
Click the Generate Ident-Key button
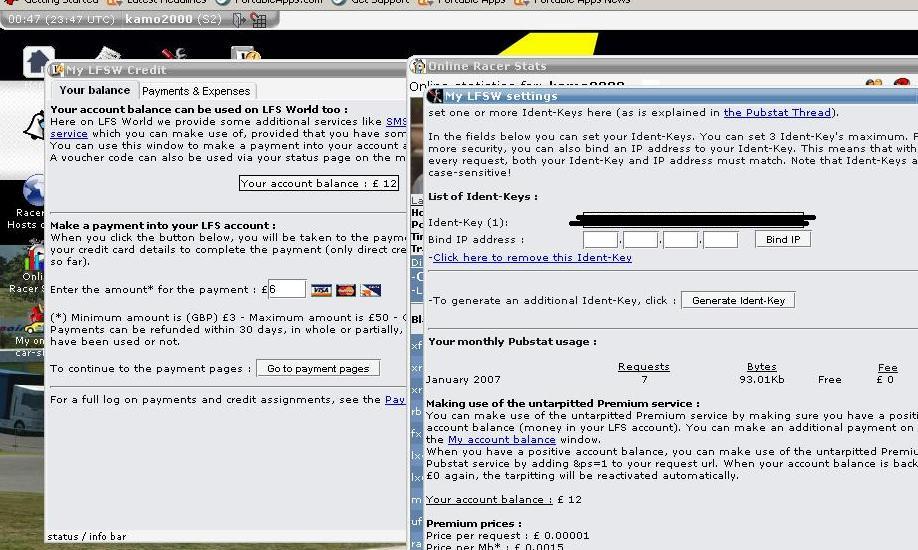[738, 300]
